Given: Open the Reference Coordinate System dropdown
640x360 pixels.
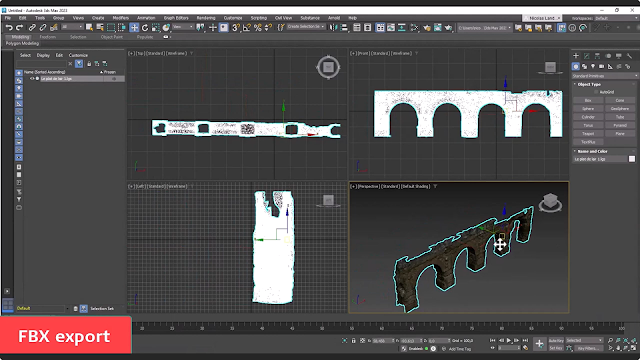Looking at the screenshot, I should pos(183,27).
